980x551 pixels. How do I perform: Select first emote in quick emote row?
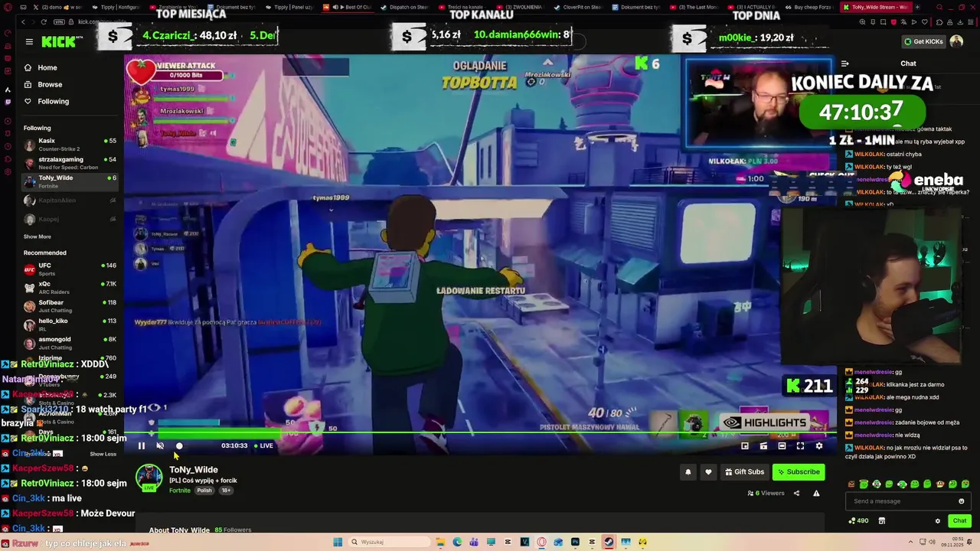(851, 484)
